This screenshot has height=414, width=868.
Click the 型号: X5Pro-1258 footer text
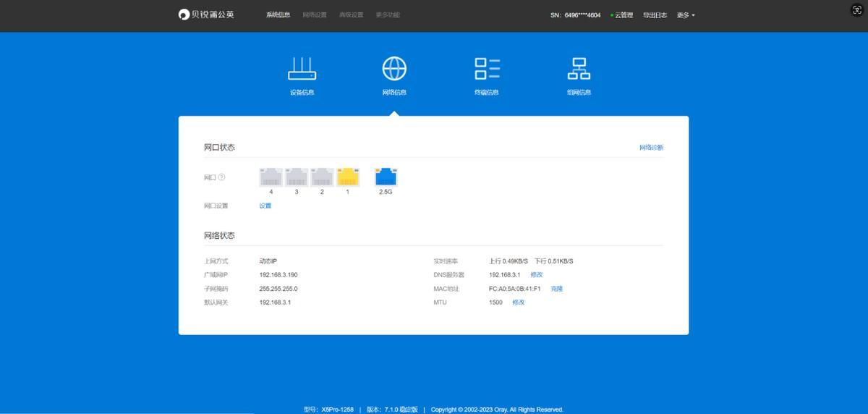click(328, 410)
